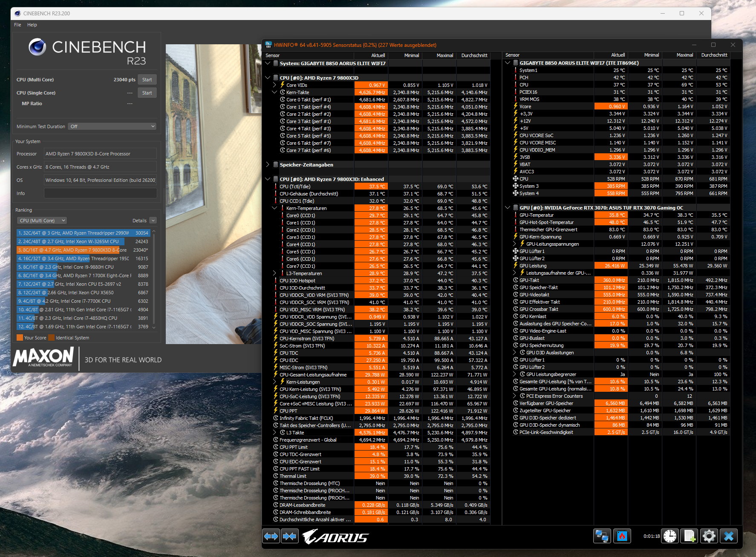Expand the PCI Express Error Counters row
Image resolution: width=756 pixels, height=557 pixels.
point(514,396)
